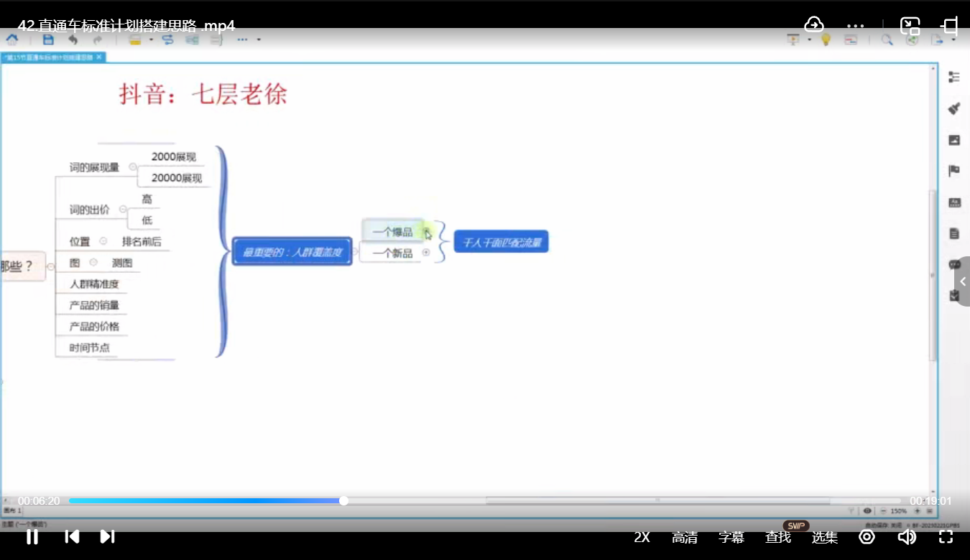970x560 pixels.
Task: Open the playback settings gear icon
Action: click(x=867, y=536)
